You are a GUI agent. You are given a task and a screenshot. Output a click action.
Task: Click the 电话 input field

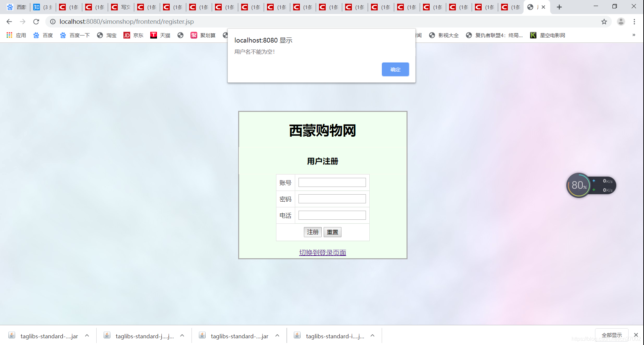(x=332, y=215)
